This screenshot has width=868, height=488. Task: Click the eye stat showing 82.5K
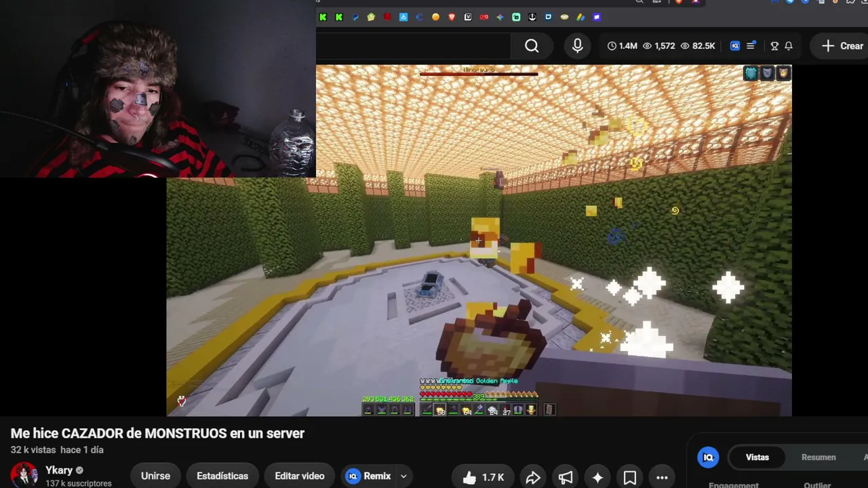click(698, 46)
